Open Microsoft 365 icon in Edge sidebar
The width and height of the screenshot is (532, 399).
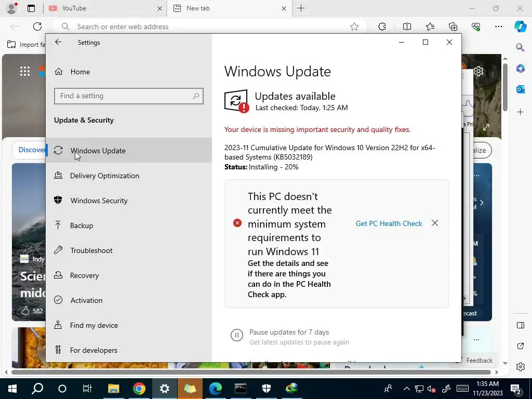coord(520,68)
